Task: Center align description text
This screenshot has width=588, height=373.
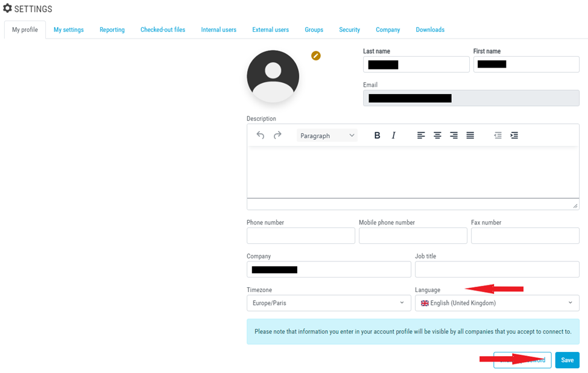Action: [437, 135]
